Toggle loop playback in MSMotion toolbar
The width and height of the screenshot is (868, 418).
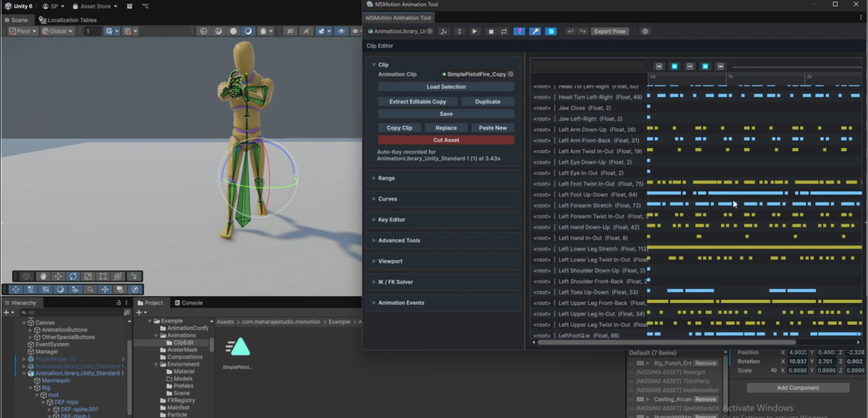click(x=504, y=32)
